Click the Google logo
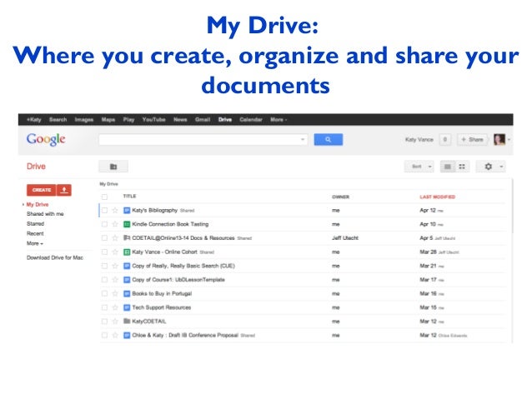Image resolution: width=532 pixels, height=399 pixels. pyautogui.click(x=46, y=139)
